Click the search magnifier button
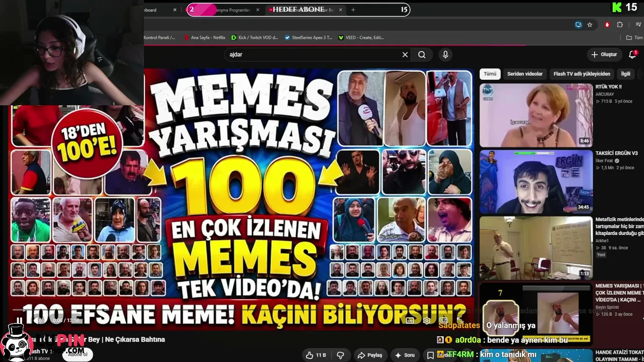This screenshot has width=644, height=362. [422, 55]
